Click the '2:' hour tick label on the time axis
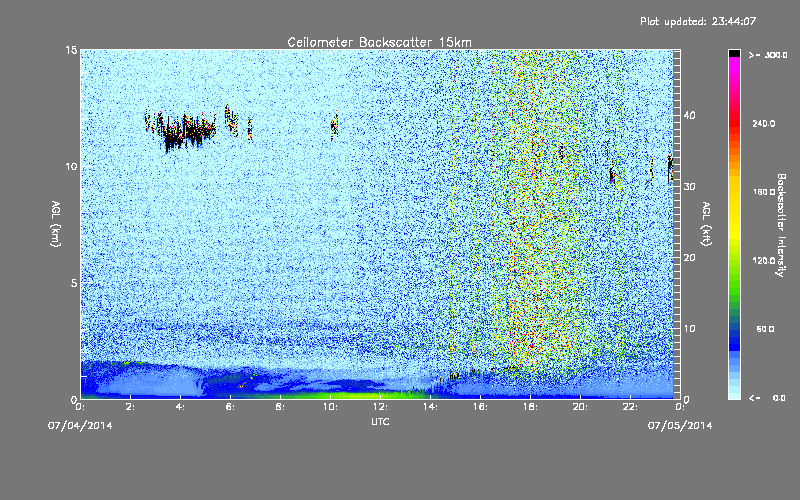Viewport: 800px width, 500px height. point(130,407)
